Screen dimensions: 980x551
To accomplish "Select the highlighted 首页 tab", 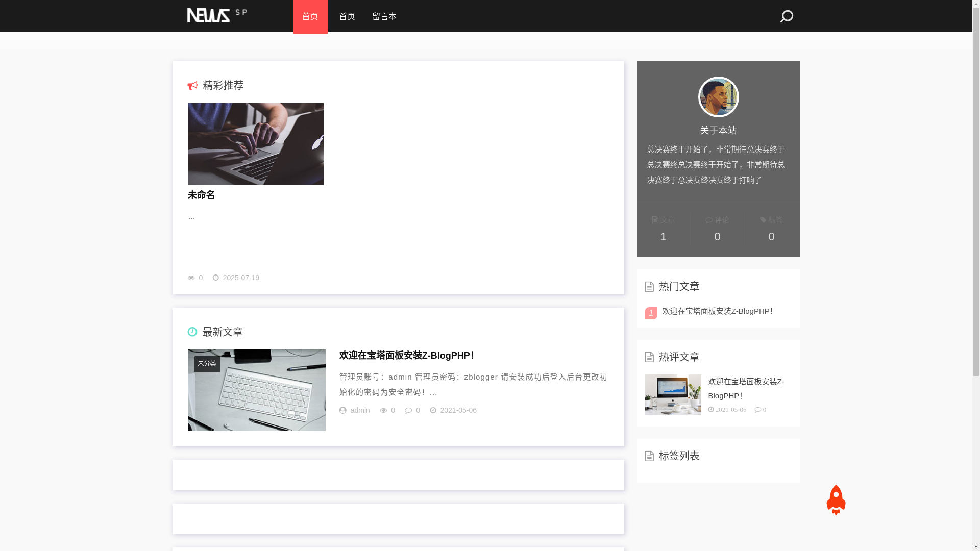I will [310, 16].
